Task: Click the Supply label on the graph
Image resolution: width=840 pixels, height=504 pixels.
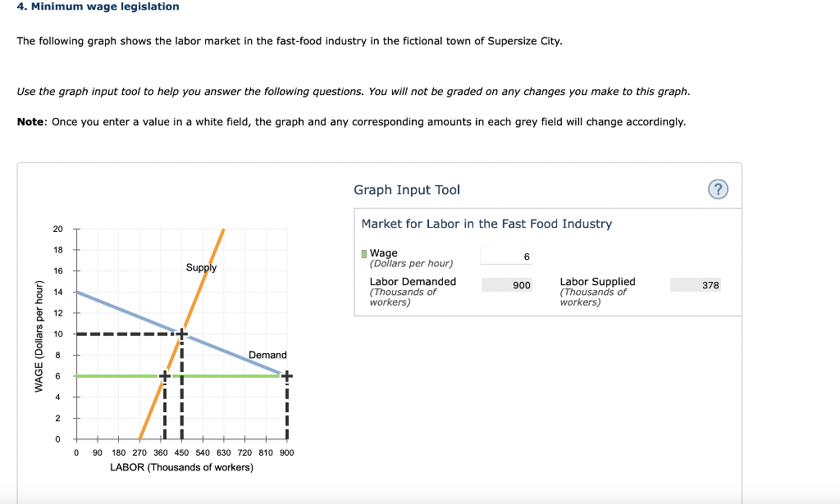Action: point(200,267)
